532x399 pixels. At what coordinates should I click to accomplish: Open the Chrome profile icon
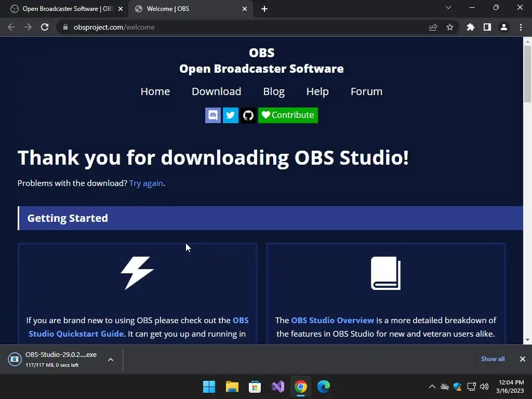(504, 27)
